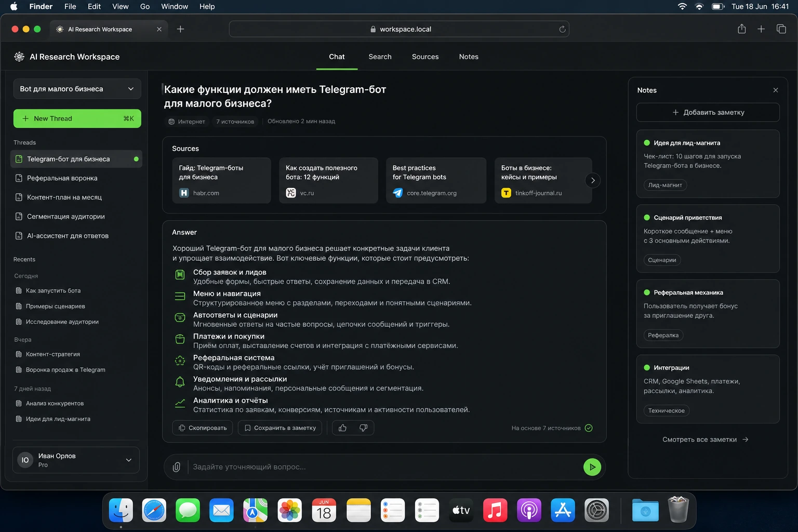The image size is (798, 532).
Task: Open the 'Реферальная воронка' thread
Action: coord(76,178)
